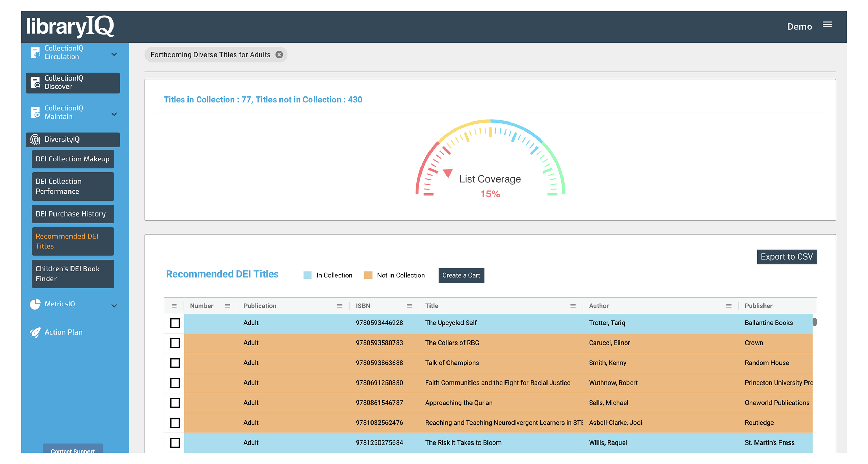Expand the CollectionIQ Circulation section
The width and height of the screenshot is (868, 464).
(x=114, y=54)
